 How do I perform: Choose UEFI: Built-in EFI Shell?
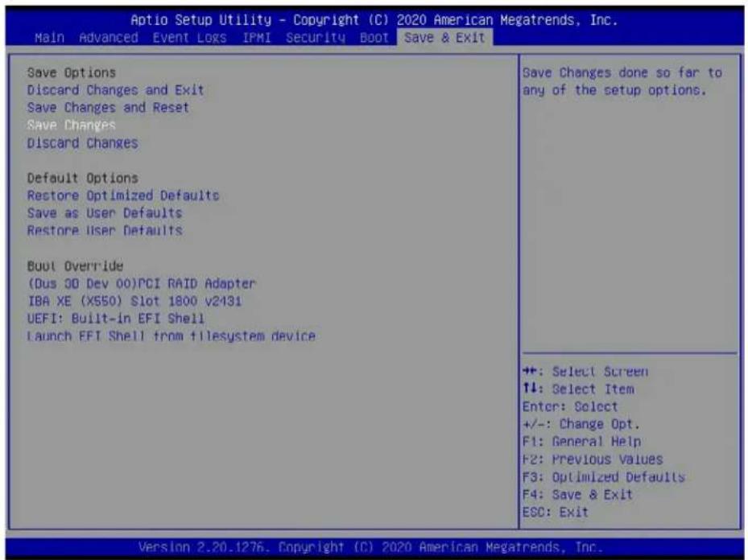click(x=116, y=319)
